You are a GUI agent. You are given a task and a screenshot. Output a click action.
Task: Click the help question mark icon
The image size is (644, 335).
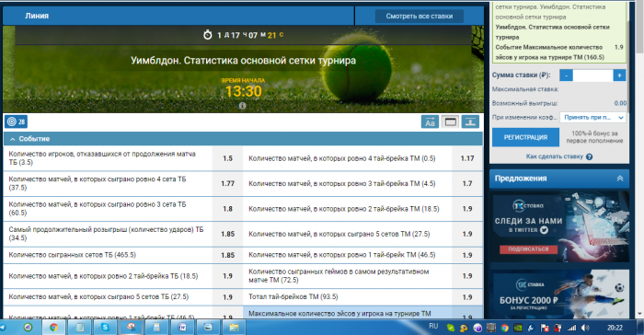point(590,156)
